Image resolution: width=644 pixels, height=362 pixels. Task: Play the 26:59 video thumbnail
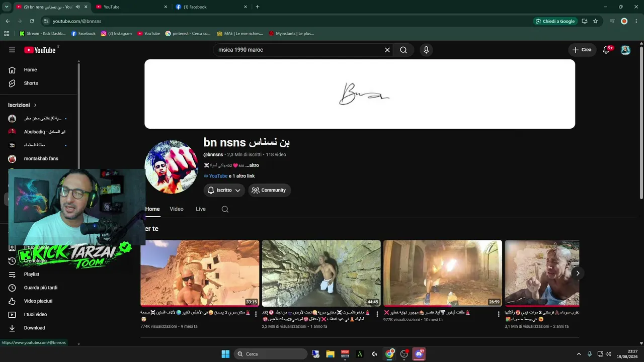click(443, 273)
